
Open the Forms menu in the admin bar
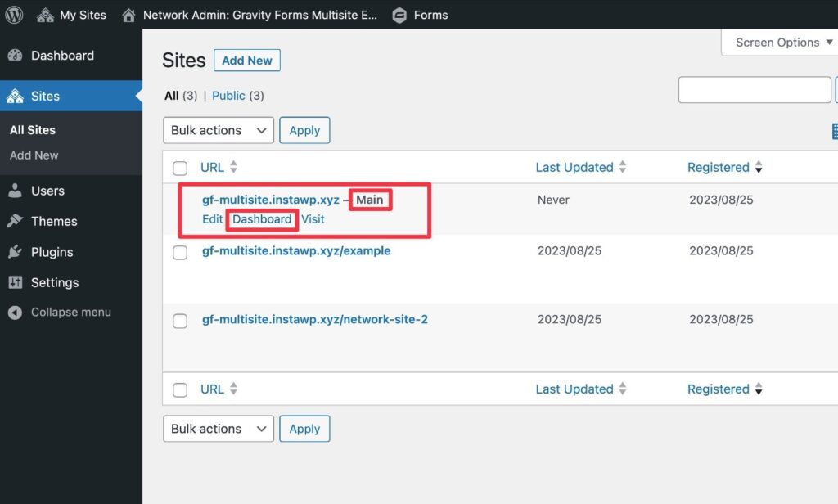pyautogui.click(x=420, y=14)
